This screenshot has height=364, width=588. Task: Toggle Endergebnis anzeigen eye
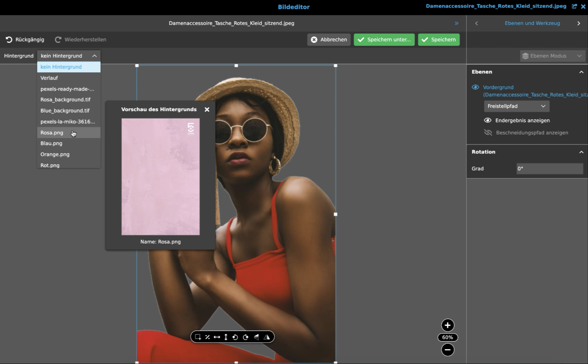(488, 120)
